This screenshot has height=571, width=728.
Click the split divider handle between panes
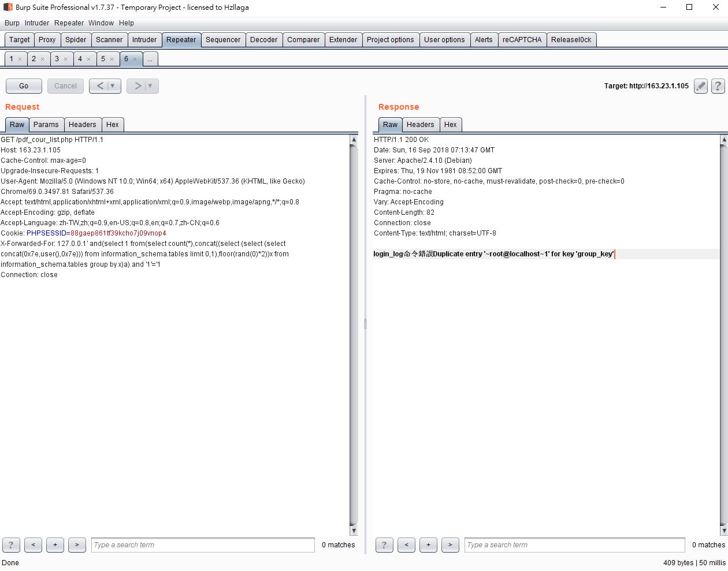coord(365,324)
